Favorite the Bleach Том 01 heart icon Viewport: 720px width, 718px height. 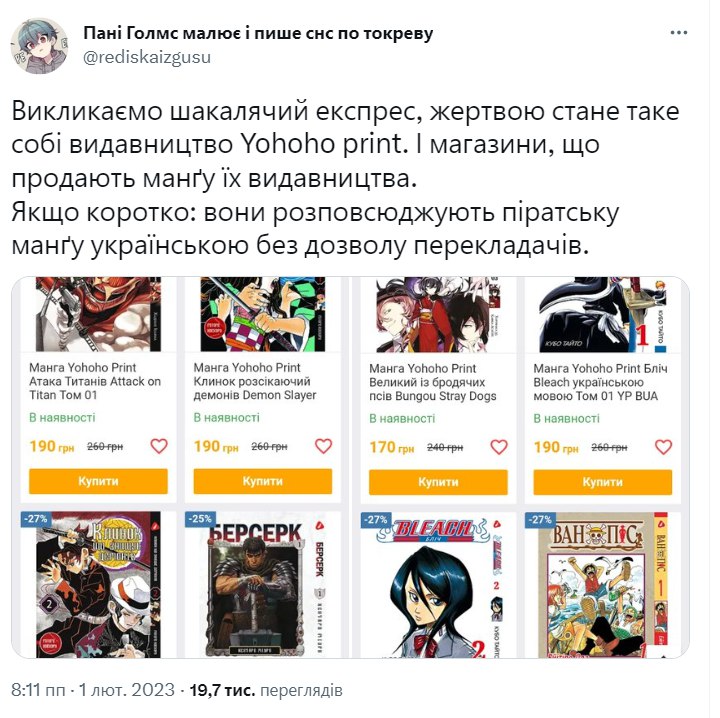663,447
